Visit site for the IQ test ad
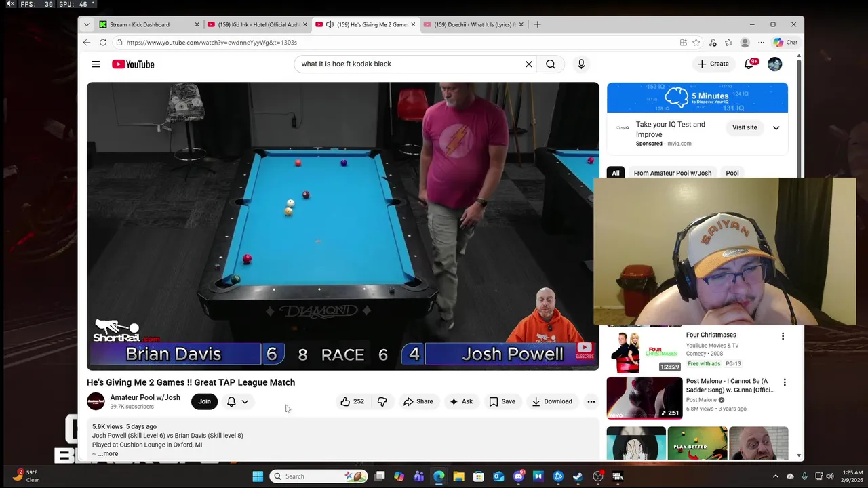 coord(745,127)
